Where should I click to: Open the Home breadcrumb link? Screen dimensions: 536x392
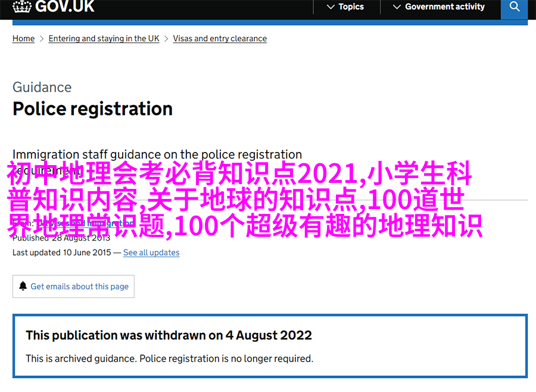click(24, 39)
